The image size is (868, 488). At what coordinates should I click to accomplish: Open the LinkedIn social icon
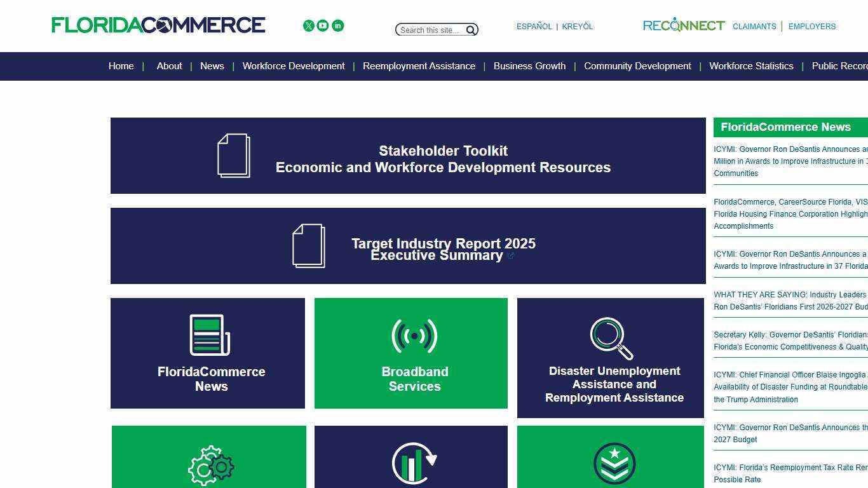(x=338, y=25)
